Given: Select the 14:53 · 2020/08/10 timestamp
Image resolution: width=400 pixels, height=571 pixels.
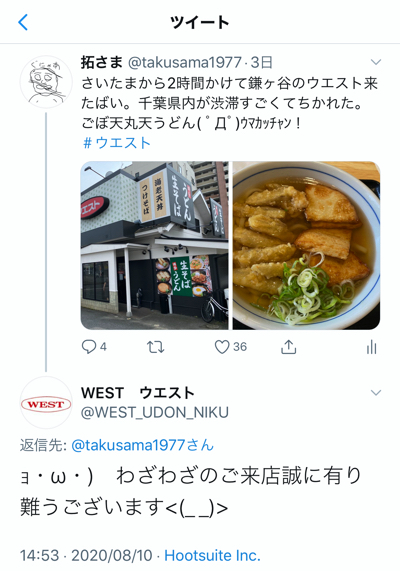Looking at the screenshot, I should tap(86, 555).
